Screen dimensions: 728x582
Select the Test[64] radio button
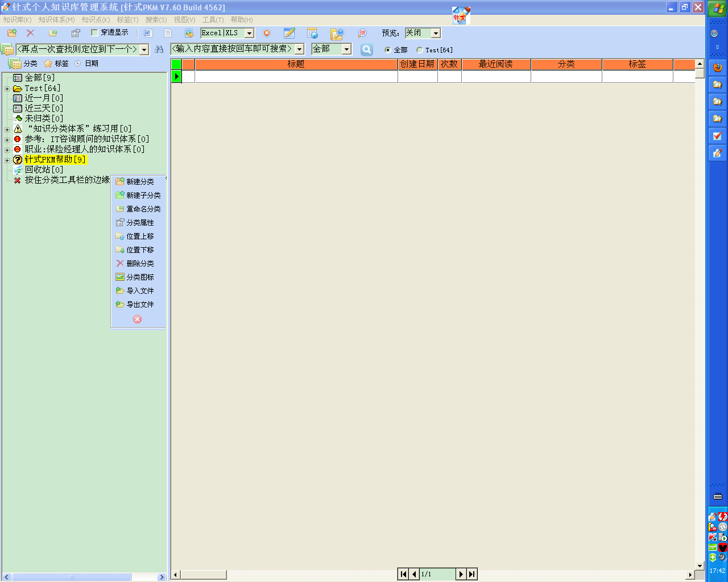click(x=420, y=50)
